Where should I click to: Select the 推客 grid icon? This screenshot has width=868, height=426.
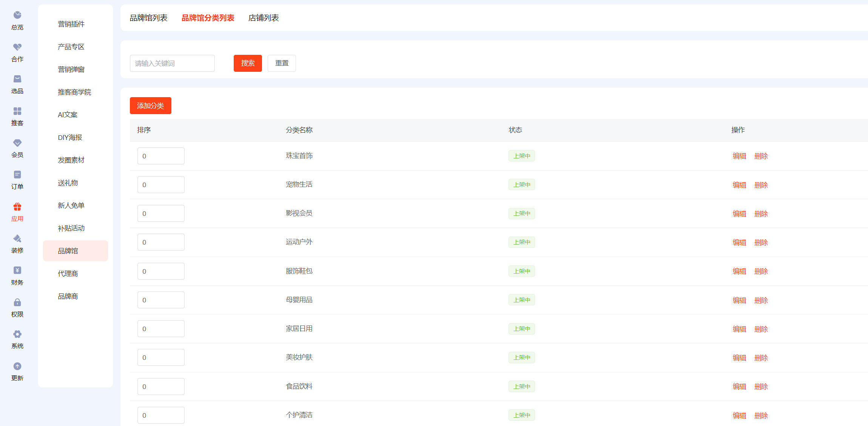coord(17,111)
